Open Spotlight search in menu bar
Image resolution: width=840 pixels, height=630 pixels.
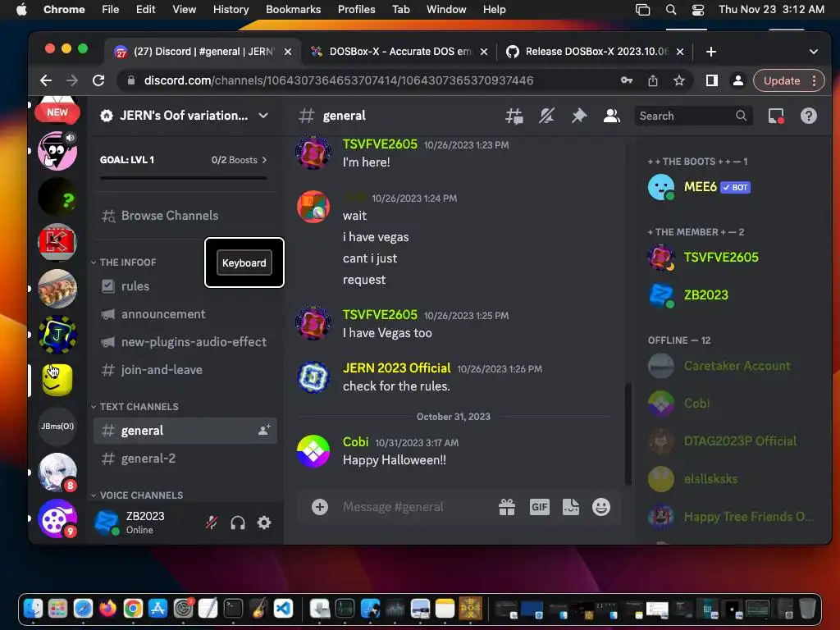[x=671, y=9]
